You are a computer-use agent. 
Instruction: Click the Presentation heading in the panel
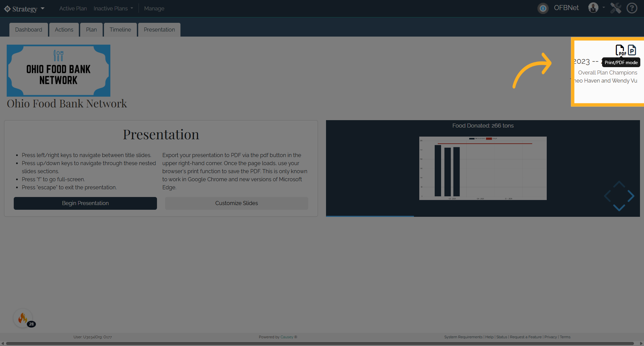(161, 135)
